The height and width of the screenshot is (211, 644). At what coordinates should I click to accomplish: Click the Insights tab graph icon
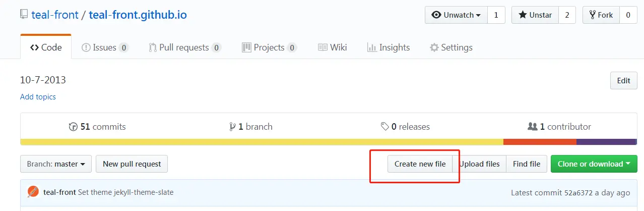(x=372, y=47)
